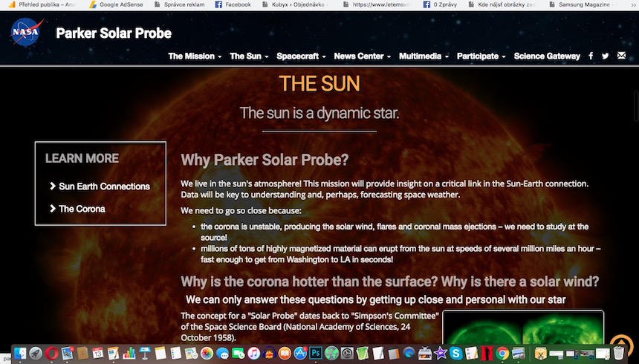Image resolution: width=639 pixels, height=364 pixels.
Task: Click the orange scroll-to-top arrow button
Action: 621,341
